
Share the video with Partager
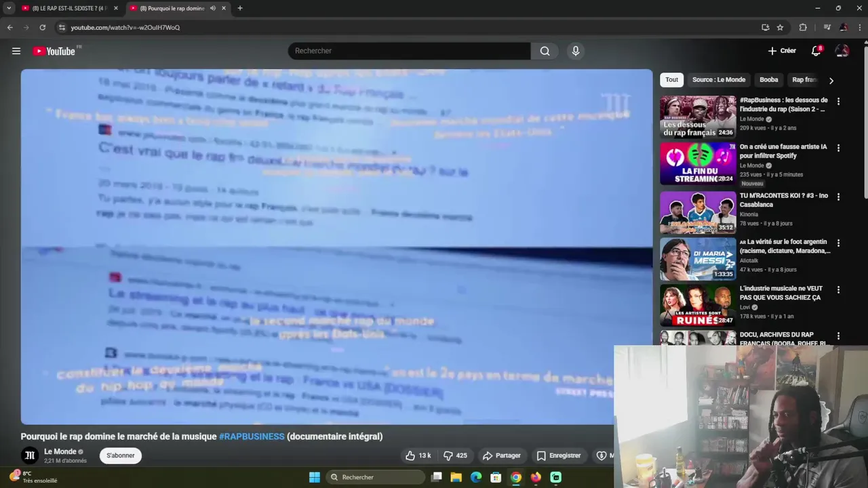[501, 455]
